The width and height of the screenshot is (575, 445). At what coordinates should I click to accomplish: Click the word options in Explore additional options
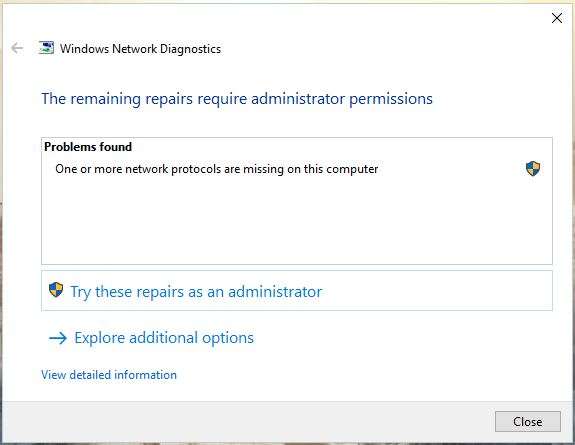click(x=228, y=339)
